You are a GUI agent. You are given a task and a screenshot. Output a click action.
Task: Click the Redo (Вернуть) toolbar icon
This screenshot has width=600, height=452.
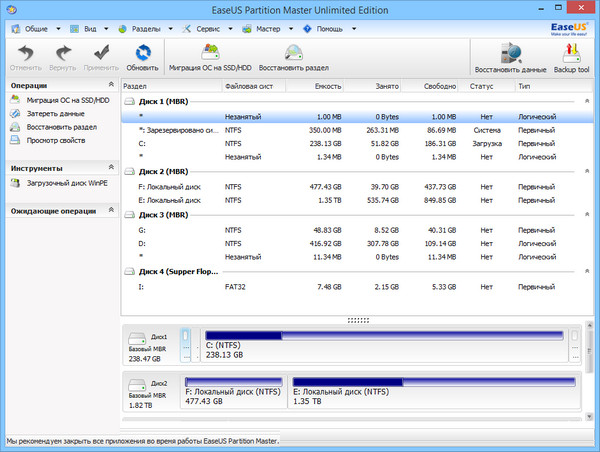(64, 54)
